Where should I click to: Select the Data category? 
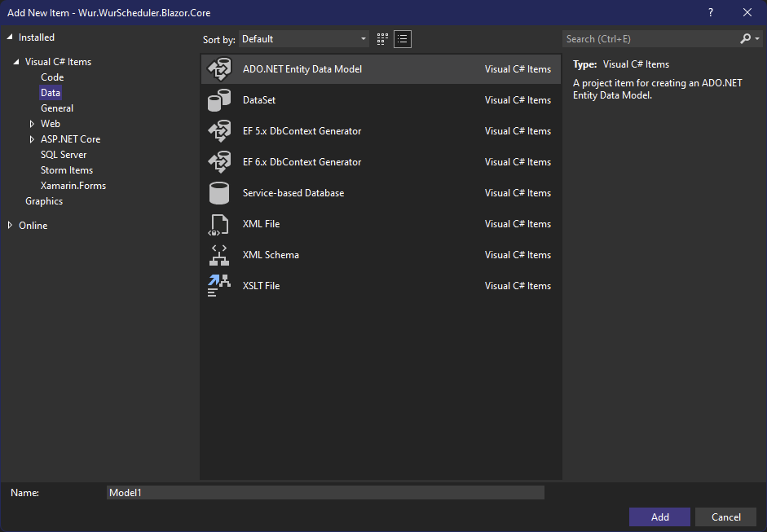(x=51, y=93)
